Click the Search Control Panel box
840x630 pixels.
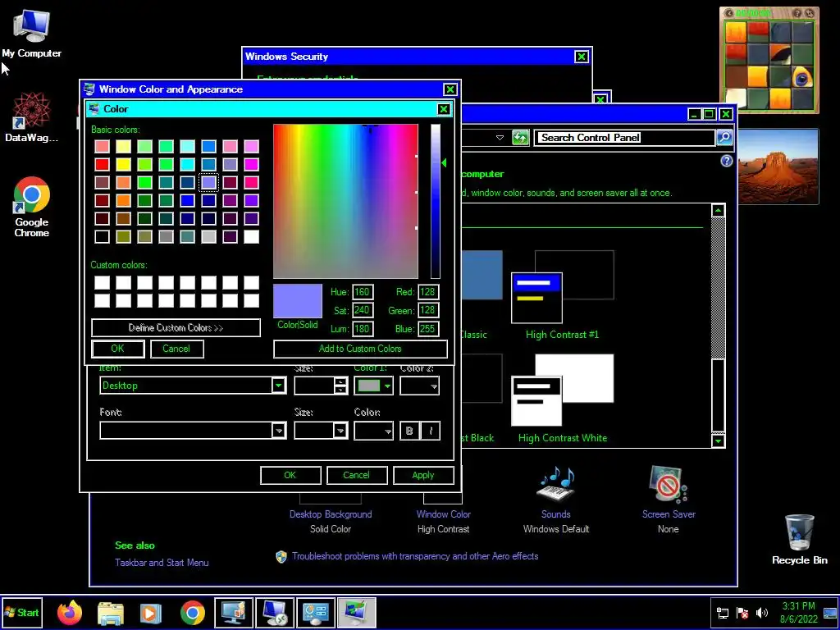[x=625, y=138]
